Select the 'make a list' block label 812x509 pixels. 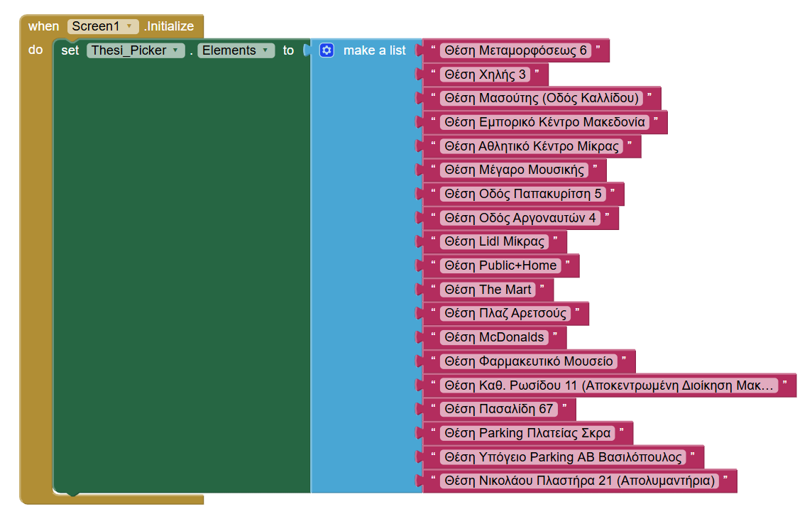point(374,50)
